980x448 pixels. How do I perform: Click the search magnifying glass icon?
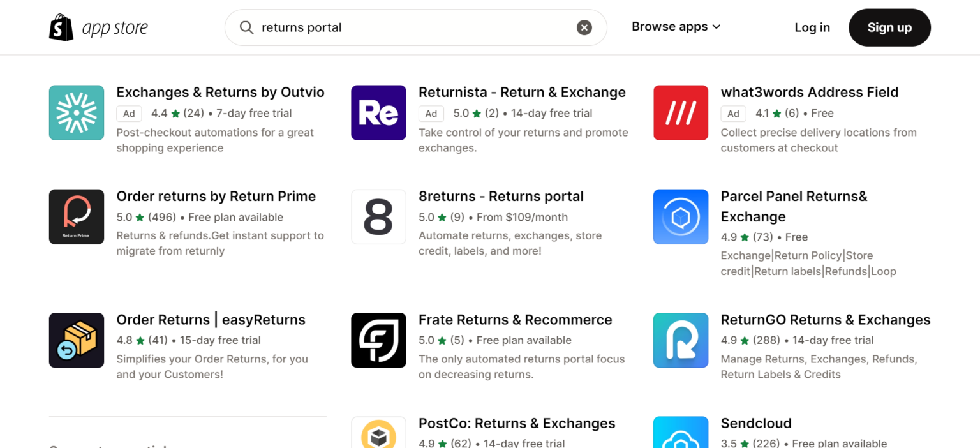point(246,27)
